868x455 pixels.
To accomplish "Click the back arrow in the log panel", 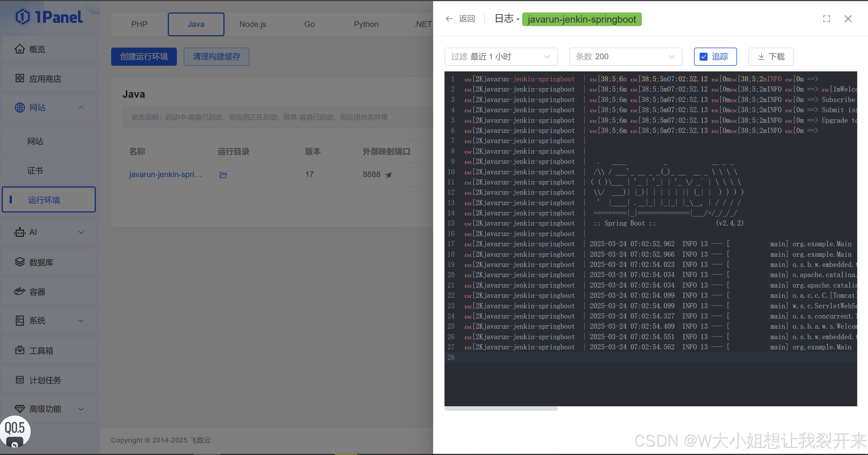I will [449, 18].
